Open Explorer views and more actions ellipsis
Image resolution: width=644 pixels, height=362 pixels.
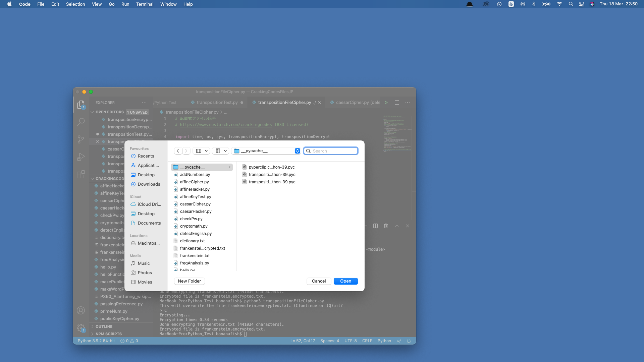[x=144, y=103]
